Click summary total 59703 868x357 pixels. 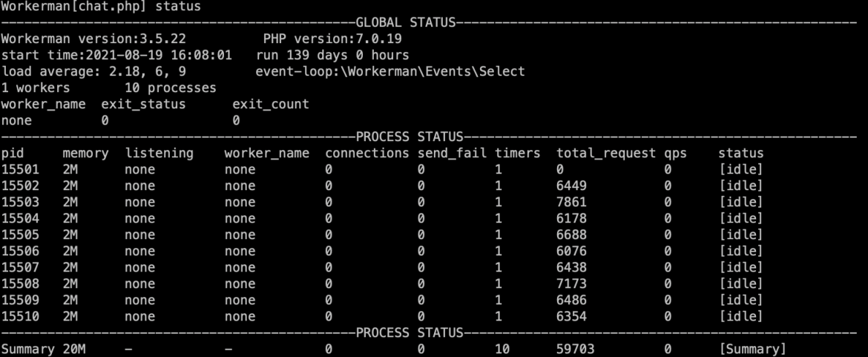pos(575,350)
